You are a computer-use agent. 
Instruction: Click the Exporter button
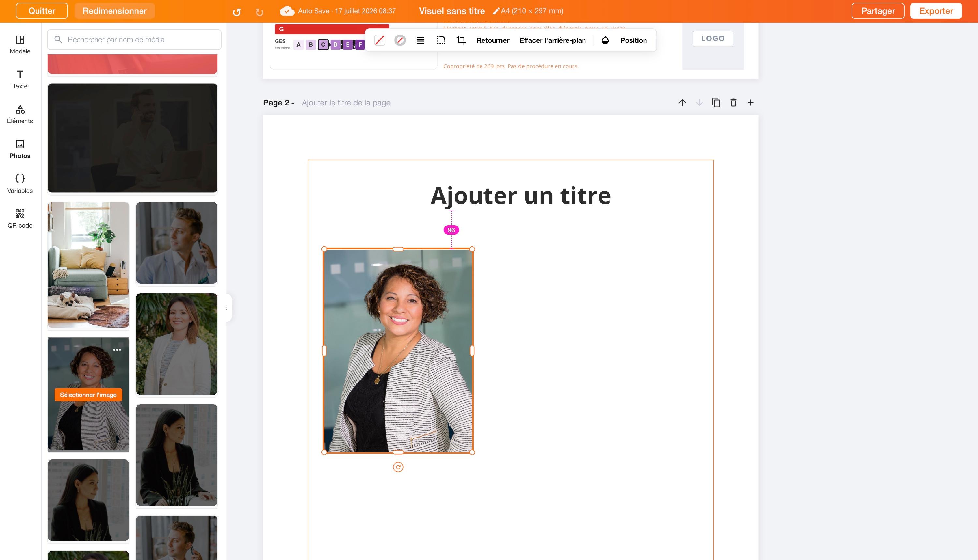[936, 11]
